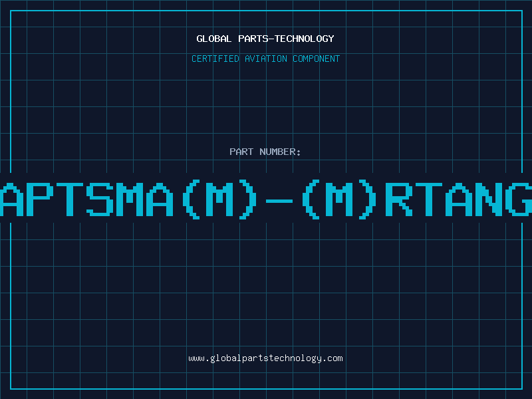Click the 'GLOBAL PARTS-TECHNOLOGY' heading
The width and height of the screenshot is (532, 399).
pos(265,39)
